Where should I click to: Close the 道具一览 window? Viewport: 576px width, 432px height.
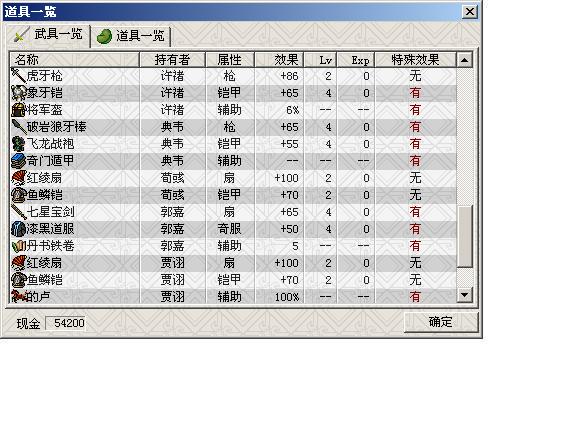470,12
